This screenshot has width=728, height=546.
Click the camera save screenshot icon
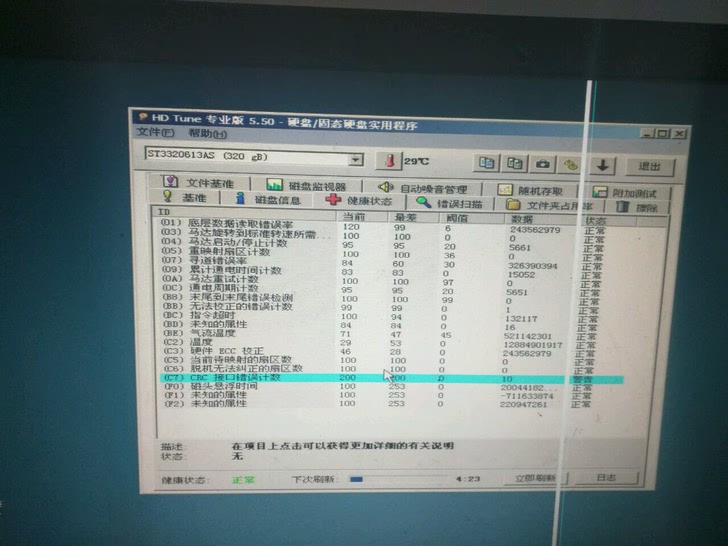click(x=542, y=164)
